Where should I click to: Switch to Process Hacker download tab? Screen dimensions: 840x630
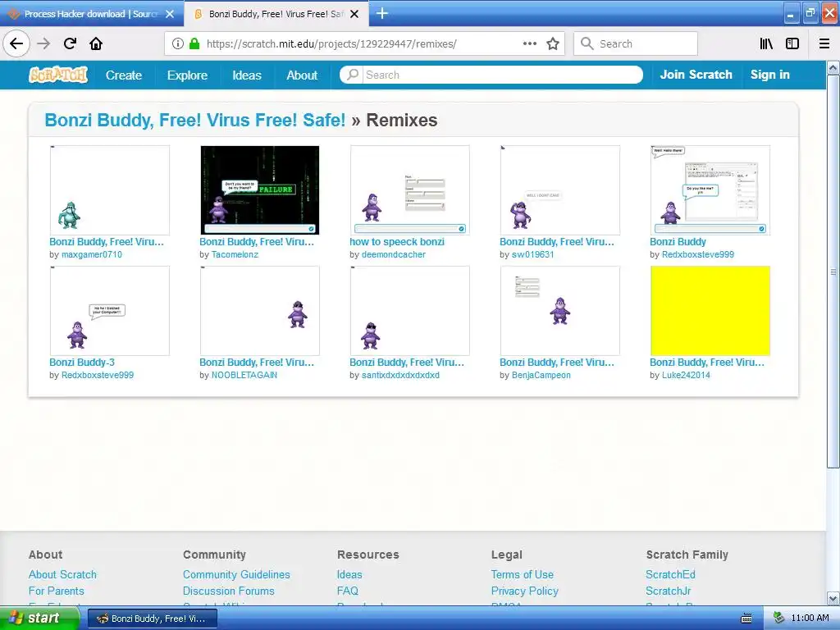coord(91,14)
